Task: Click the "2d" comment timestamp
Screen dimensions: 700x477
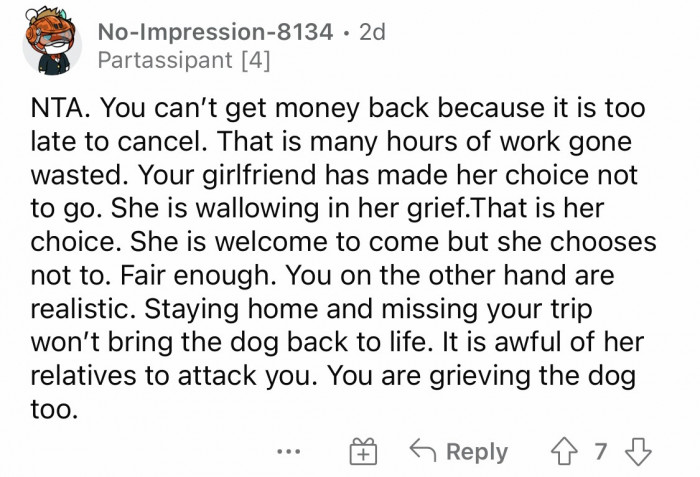Action: click(370, 34)
